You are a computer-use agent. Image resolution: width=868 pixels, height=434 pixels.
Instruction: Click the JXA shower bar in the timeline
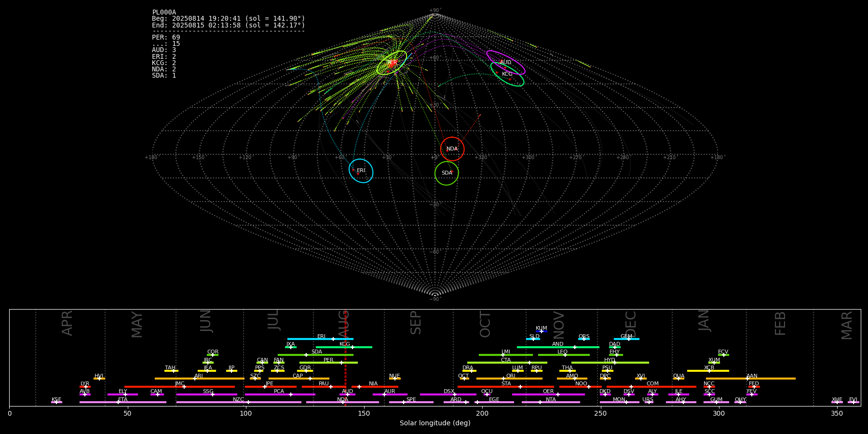click(291, 347)
